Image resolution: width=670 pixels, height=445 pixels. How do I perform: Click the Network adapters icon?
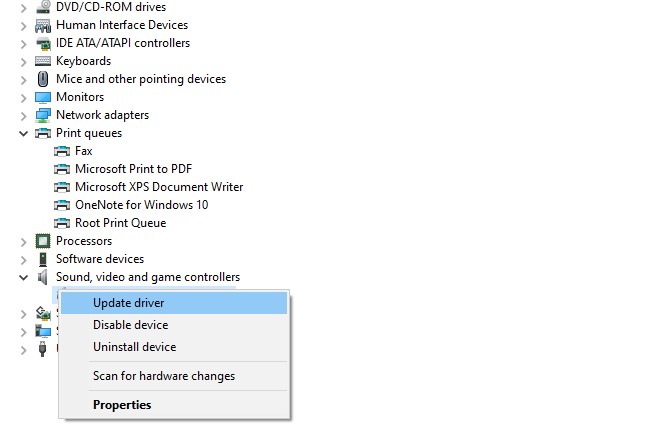(43, 115)
